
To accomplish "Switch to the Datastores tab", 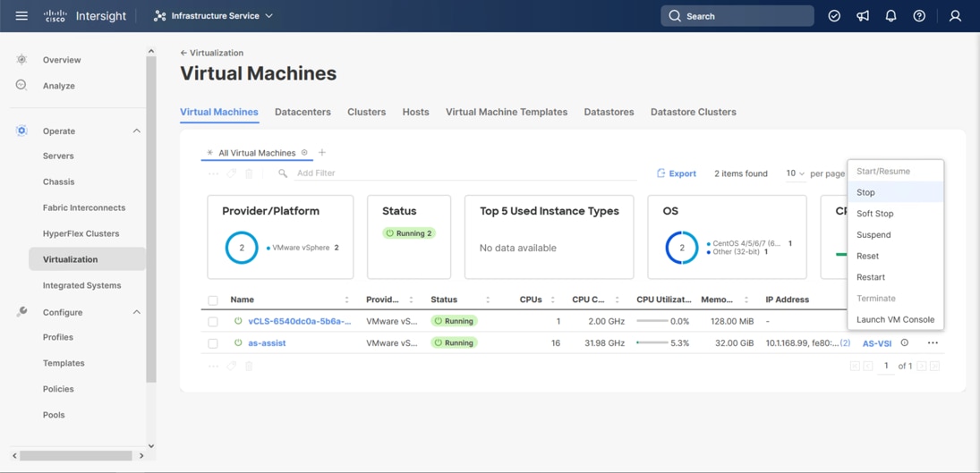I will (x=609, y=113).
